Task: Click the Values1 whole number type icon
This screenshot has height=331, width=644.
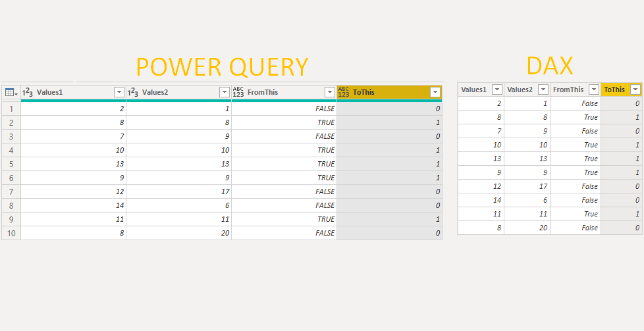Action: click(27, 92)
